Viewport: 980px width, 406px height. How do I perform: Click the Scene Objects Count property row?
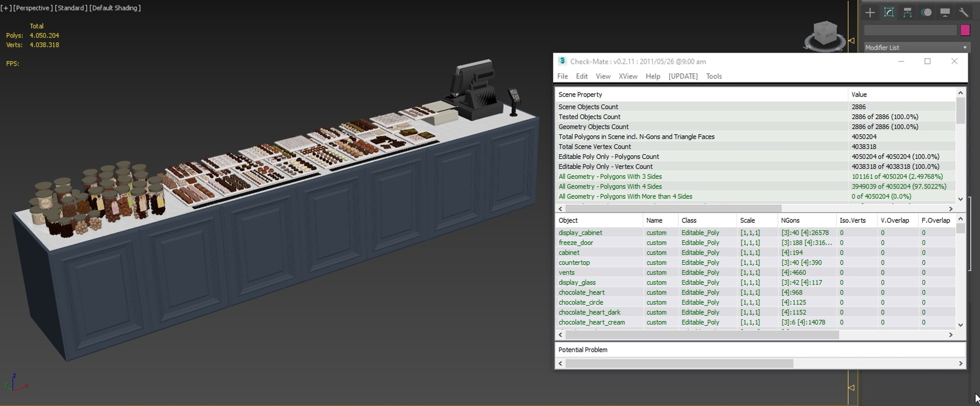point(755,107)
